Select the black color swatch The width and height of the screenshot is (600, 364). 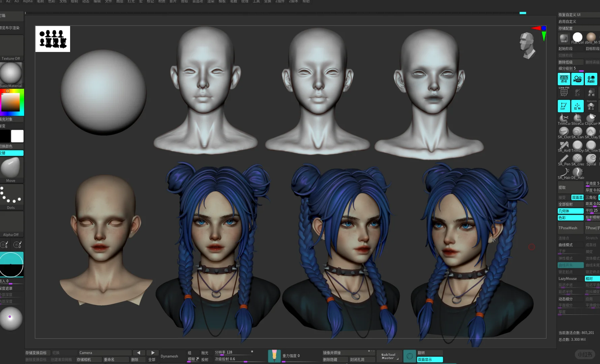(x=5, y=136)
